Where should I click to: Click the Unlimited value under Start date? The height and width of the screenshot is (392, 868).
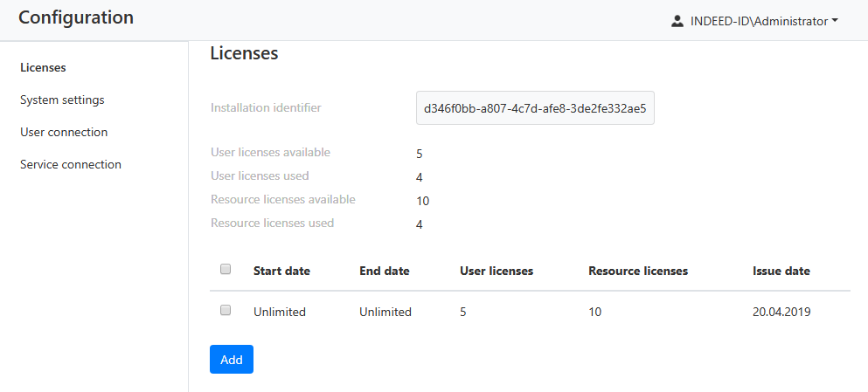point(280,312)
